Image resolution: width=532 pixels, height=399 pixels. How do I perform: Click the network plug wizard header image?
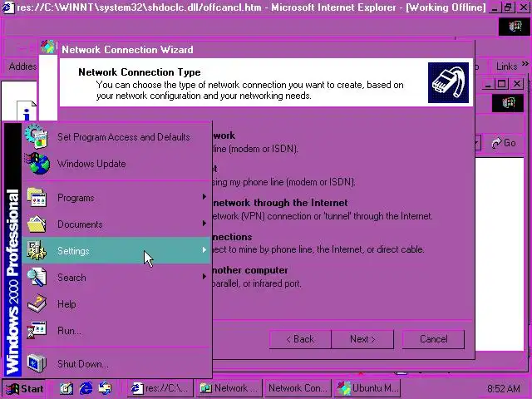click(x=449, y=82)
